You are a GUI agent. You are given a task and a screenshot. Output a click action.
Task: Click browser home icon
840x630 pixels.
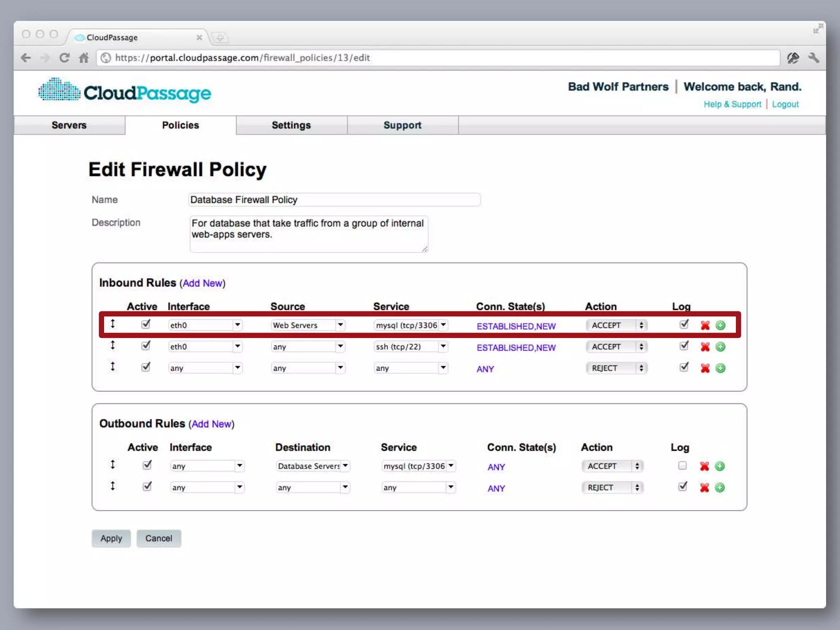click(84, 58)
